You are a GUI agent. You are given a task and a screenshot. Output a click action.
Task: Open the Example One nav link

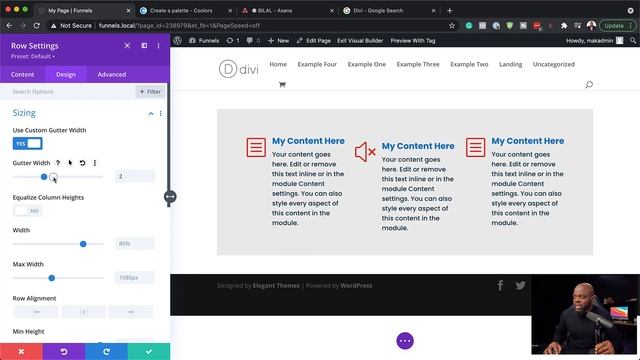click(x=367, y=64)
